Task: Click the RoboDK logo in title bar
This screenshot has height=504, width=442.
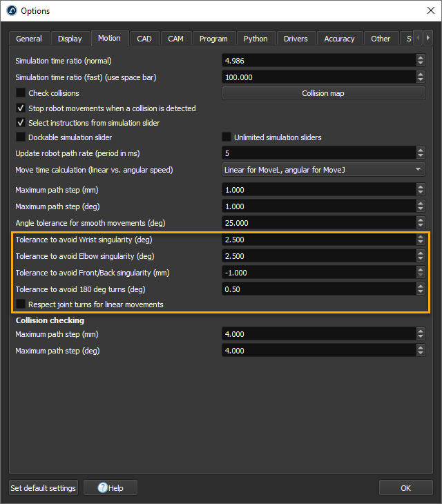Action: 11,11
